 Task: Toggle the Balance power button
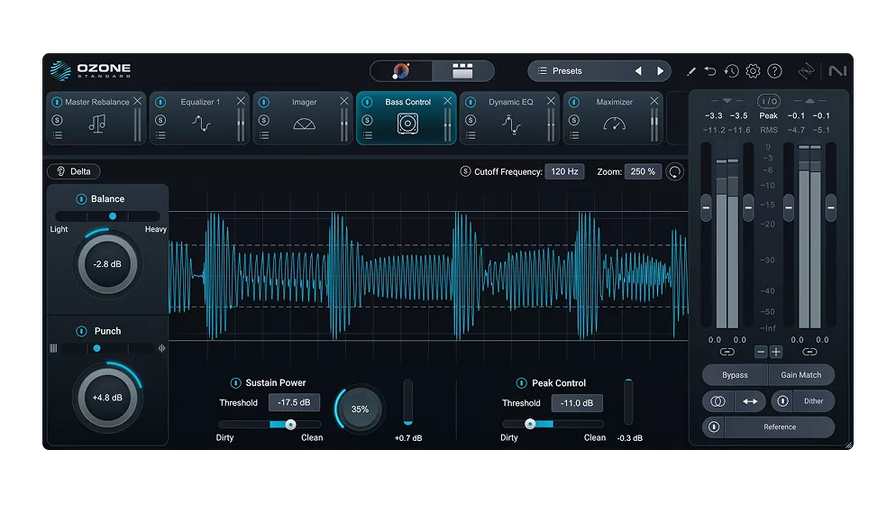click(x=81, y=199)
